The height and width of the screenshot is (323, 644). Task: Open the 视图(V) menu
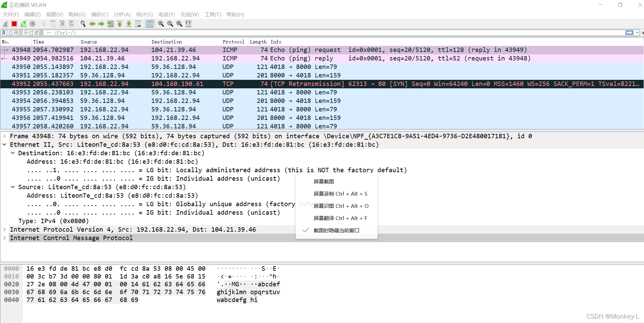pyautogui.click(x=55, y=15)
